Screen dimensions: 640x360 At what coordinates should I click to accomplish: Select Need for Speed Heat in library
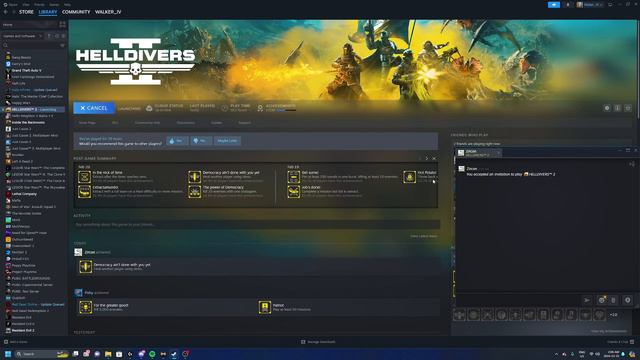(x=29, y=233)
